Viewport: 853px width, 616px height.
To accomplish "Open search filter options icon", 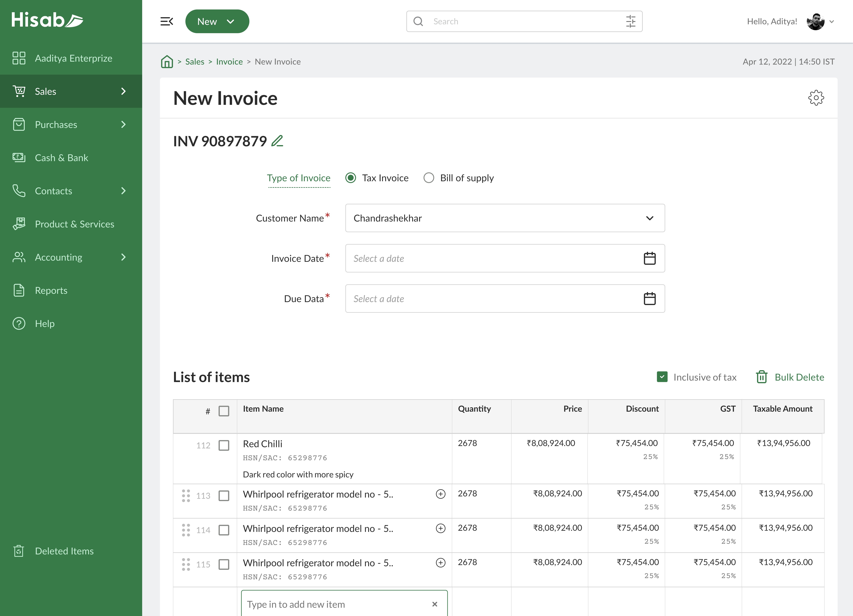I will [631, 21].
